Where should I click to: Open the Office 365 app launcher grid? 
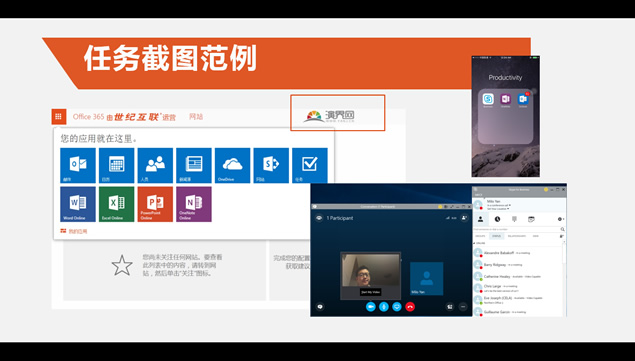pos(58,117)
